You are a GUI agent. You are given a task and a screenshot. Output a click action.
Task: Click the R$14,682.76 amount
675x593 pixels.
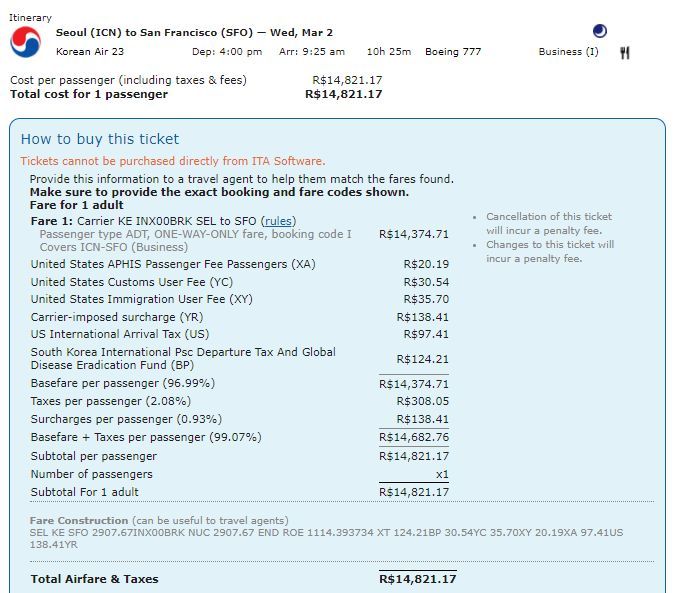point(414,437)
